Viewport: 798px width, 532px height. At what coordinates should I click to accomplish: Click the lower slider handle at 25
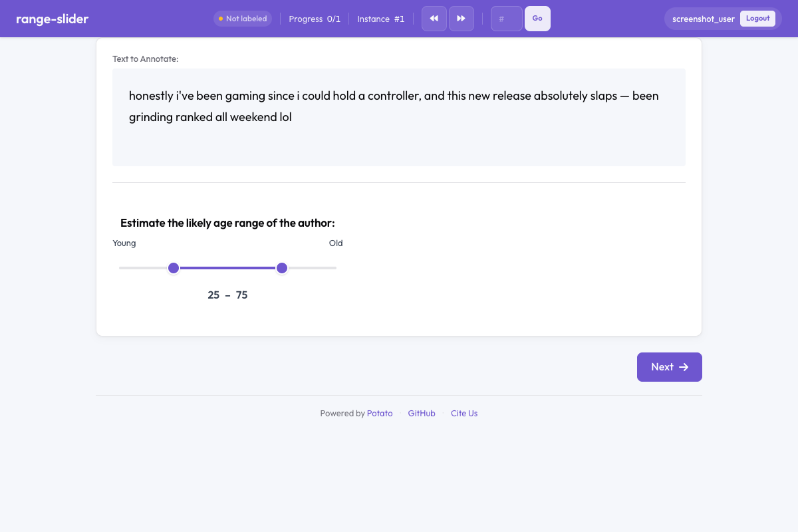(174, 268)
